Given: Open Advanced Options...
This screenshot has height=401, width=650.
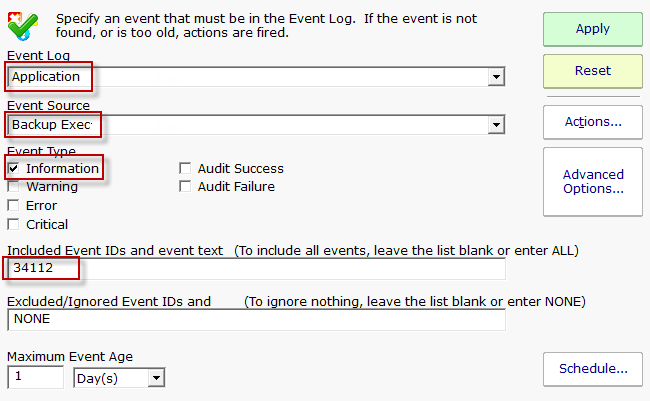Looking at the screenshot, I should pyautogui.click(x=593, y=181).
